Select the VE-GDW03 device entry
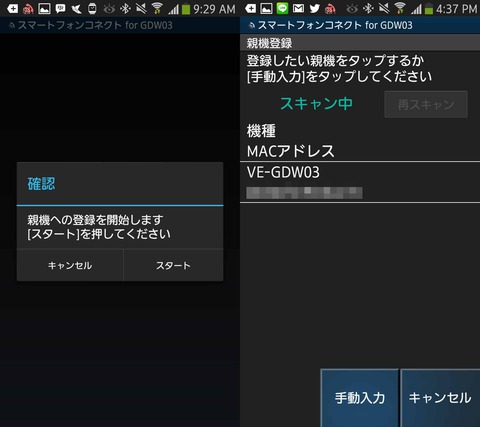Screen dimensions: 480x427 360,182
